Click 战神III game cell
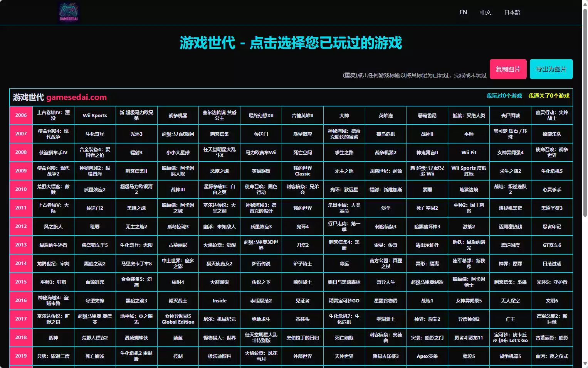 (x=178, y=189)
